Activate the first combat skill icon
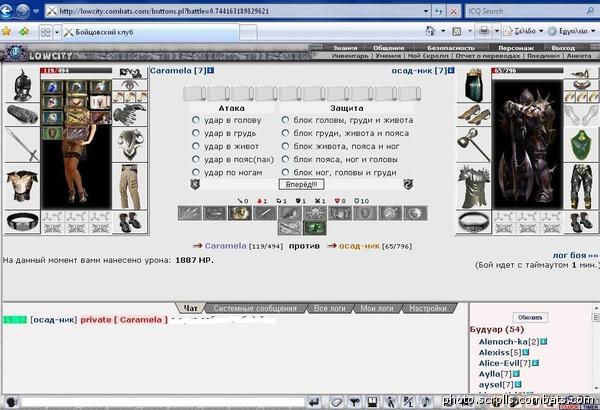This screenshot has width=600, height=410. (190, 213)
